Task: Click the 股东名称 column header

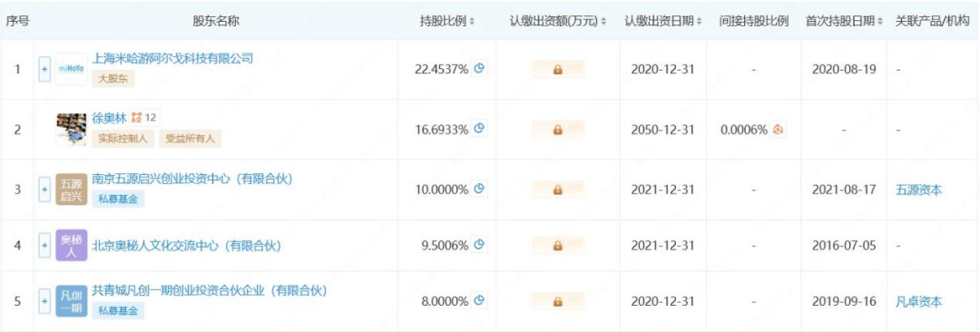Action: pyautogui.click(x=216, y=21)
